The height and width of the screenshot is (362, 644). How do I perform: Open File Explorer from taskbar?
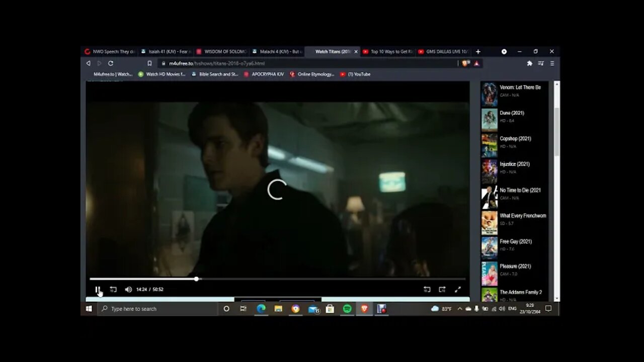coord(278,309)
